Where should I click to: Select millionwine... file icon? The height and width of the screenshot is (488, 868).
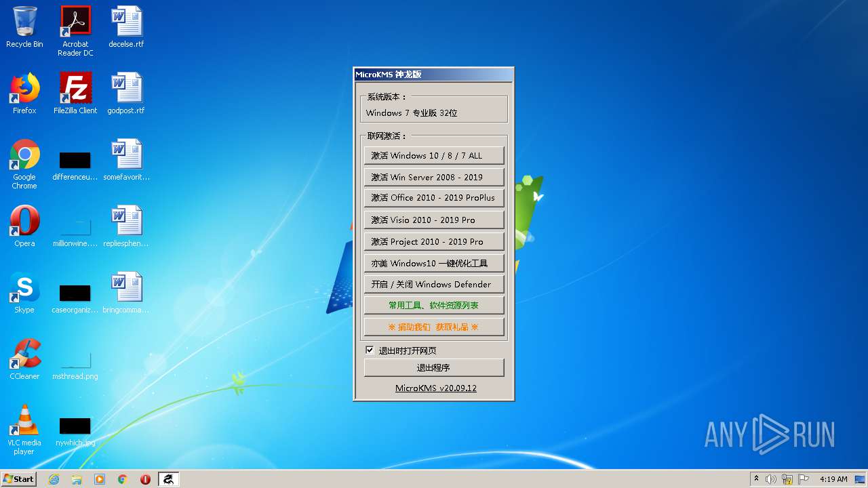coord(75,230)
